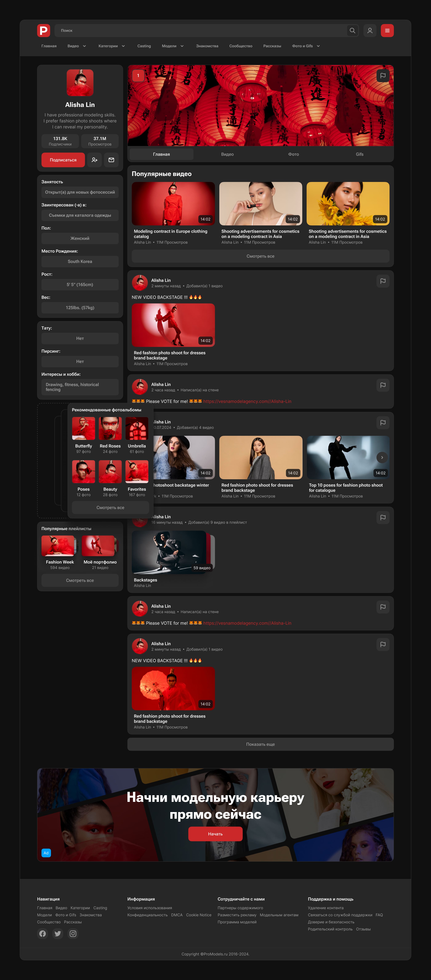Click the envelope message icon

(111, 160)
